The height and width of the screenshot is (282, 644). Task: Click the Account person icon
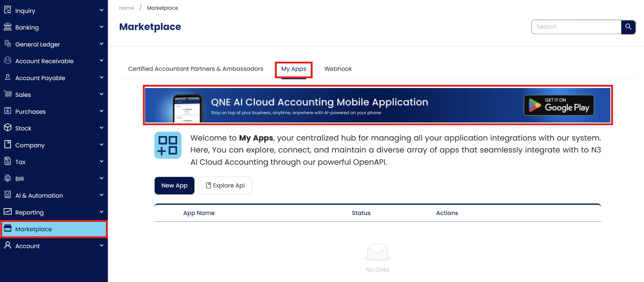click(x=8, y=246)
